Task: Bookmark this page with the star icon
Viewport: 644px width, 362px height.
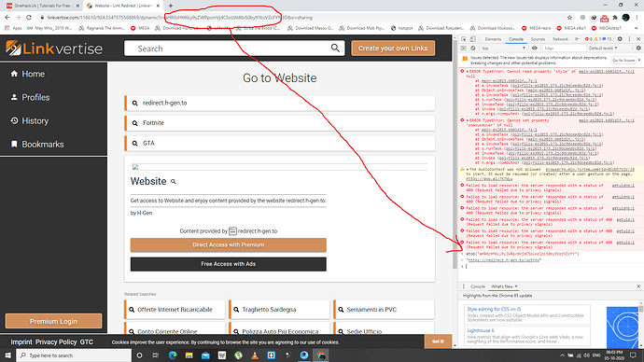Action: tap(569, 17)
